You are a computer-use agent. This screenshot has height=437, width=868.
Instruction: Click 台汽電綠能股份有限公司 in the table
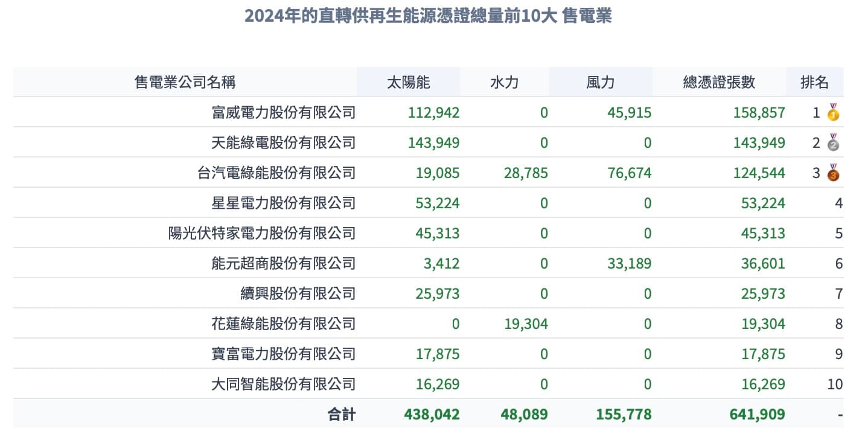coord(276,173)
